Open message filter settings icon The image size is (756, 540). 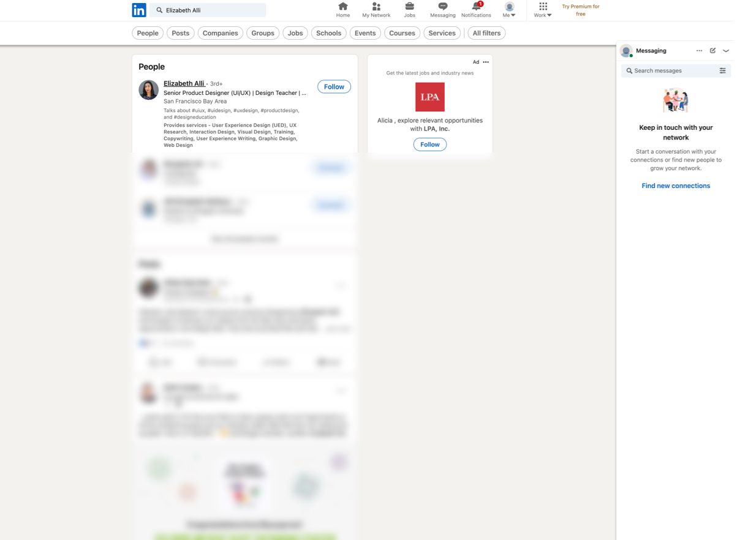(722, 71)
